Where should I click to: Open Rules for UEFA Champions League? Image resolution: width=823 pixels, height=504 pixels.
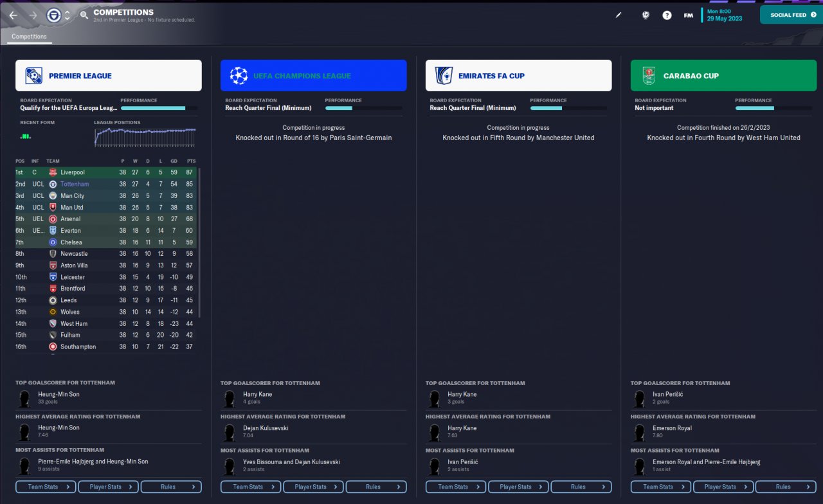point(376,487)
